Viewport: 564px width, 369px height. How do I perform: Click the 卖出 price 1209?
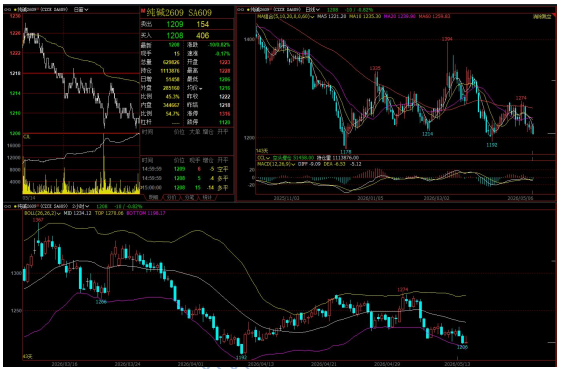point(175,24)
